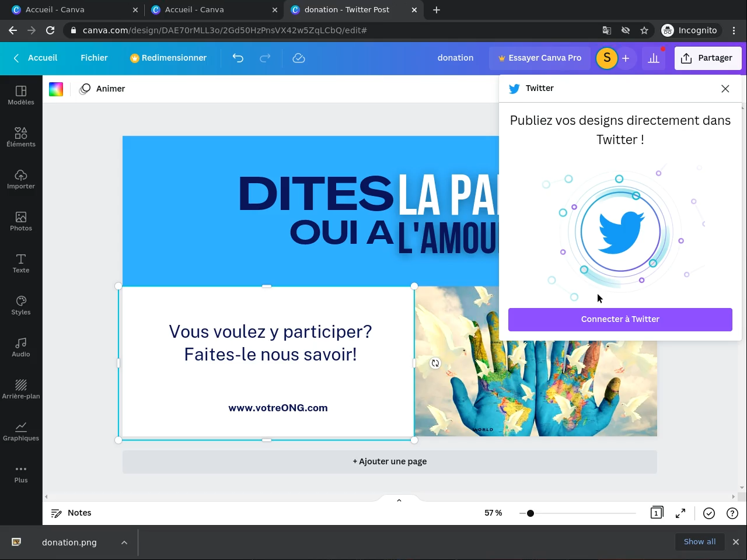Open the Importer upload panel
Screen dimensions: 747x560
click(21, 179)
